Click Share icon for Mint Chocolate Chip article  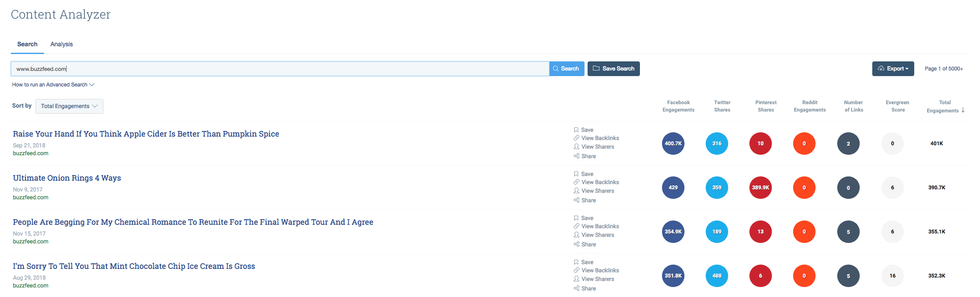click(576, 288)
